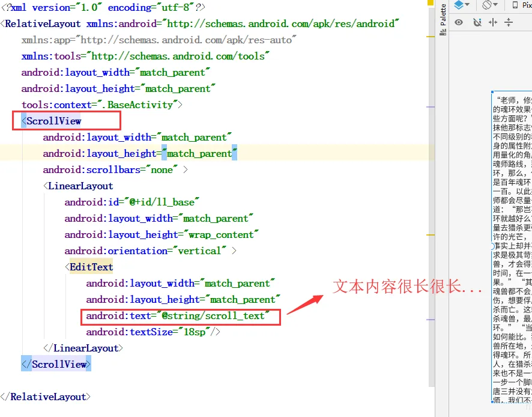This screenshot has width=532, height=417.
Task: Click the opening ScrollView tag
Action: pyautogui.click(x=51, y=121)
